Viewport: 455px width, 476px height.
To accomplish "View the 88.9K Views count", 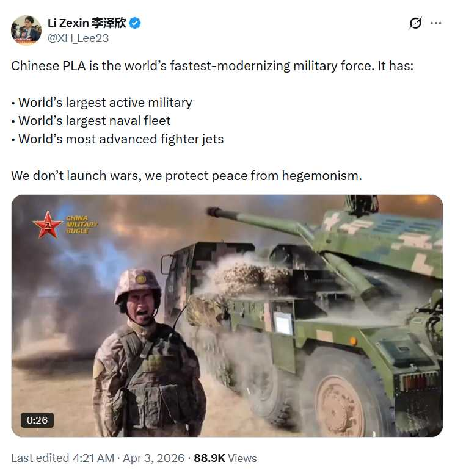I will pos(225,458).
